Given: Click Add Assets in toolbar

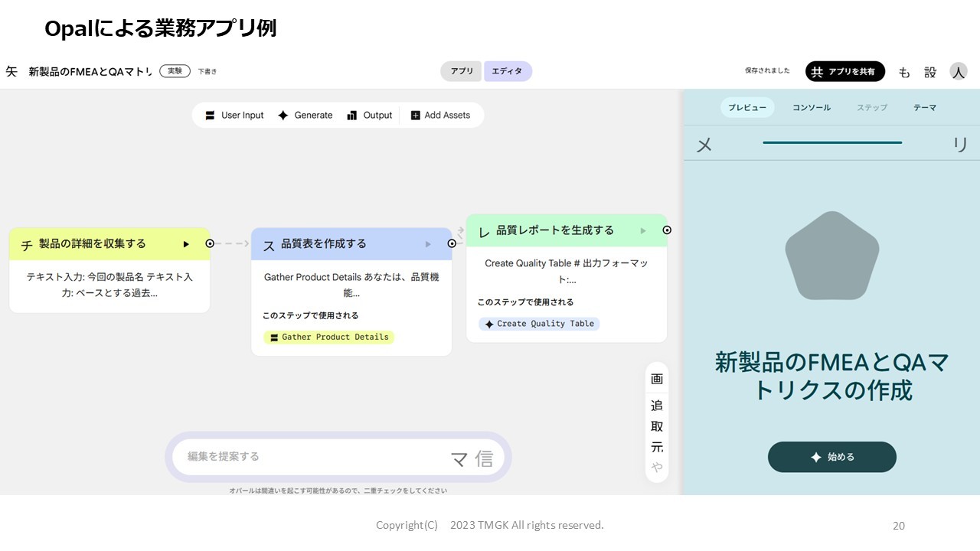Looking at the screenshot, I should [x=440, y=116].
